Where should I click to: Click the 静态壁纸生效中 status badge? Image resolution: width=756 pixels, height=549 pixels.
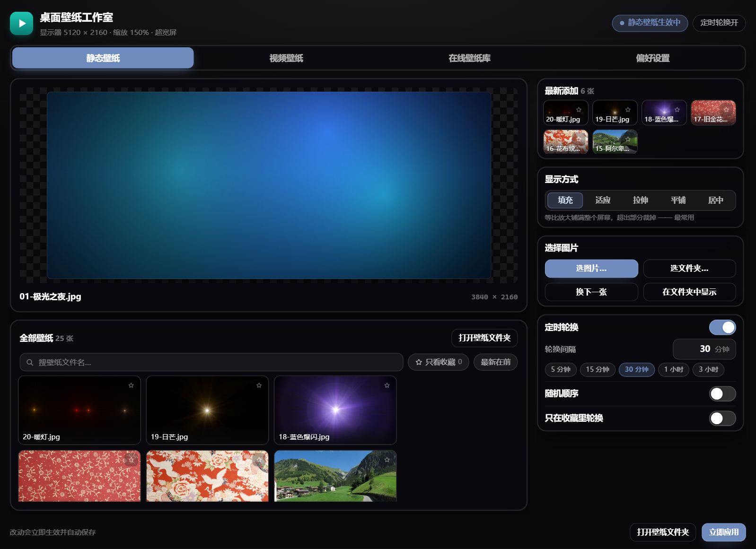(650, 23)
